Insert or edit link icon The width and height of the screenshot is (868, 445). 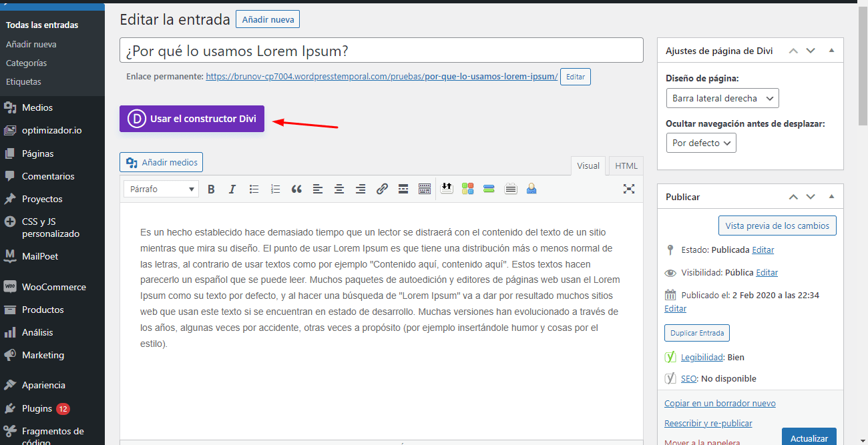click(x=382, y=189)
